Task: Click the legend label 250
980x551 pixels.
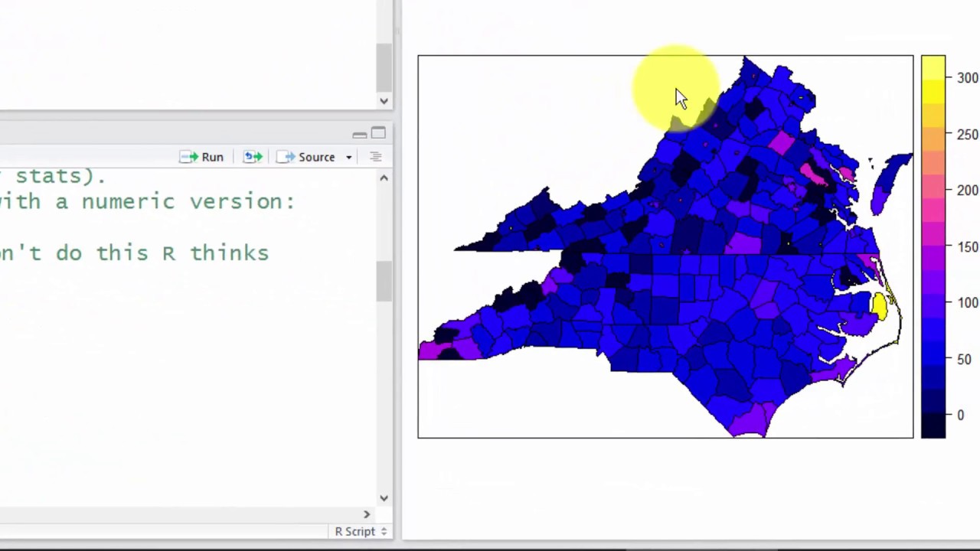Action: pyautogui.click(x=968, y=134)
